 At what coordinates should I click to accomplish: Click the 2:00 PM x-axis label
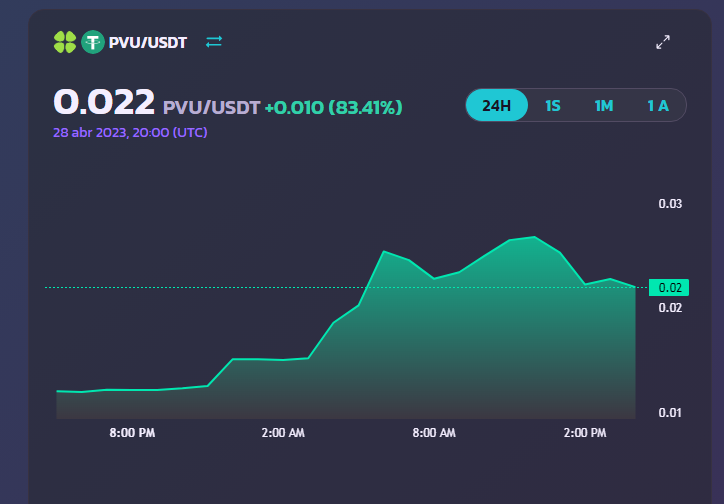(x=585, y=433)
